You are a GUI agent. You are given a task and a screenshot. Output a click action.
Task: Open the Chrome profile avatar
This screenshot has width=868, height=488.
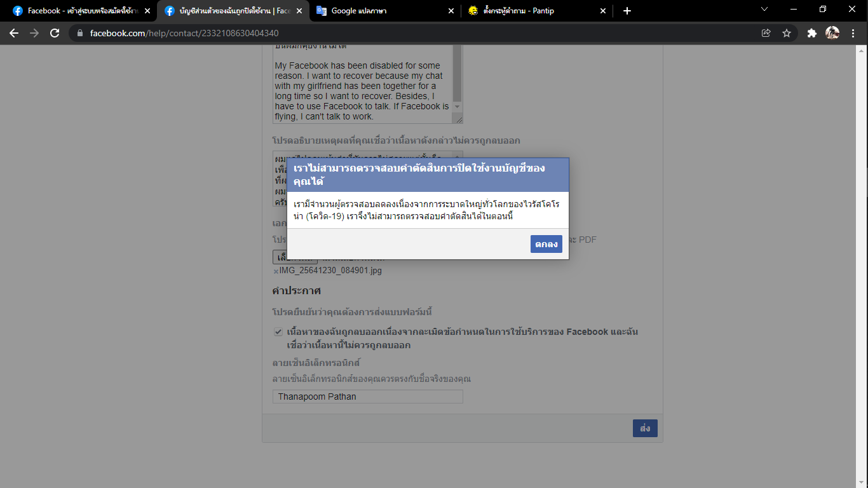point(832,33)
